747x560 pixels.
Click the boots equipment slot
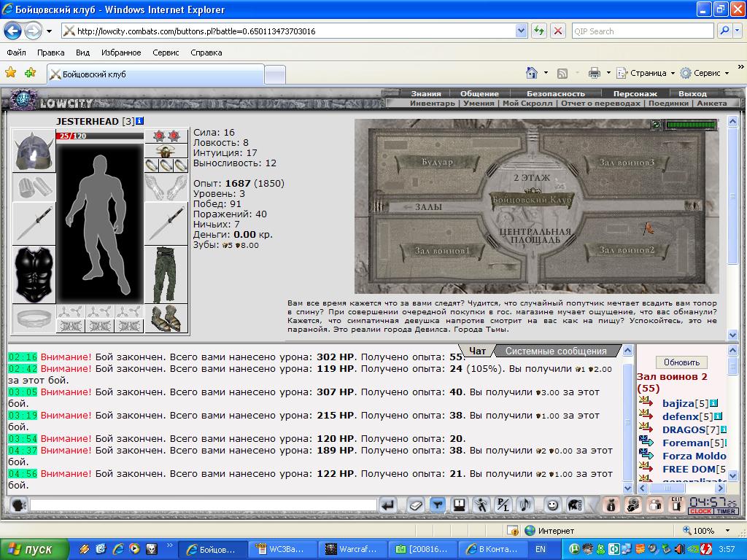click(x=166, y=318)
